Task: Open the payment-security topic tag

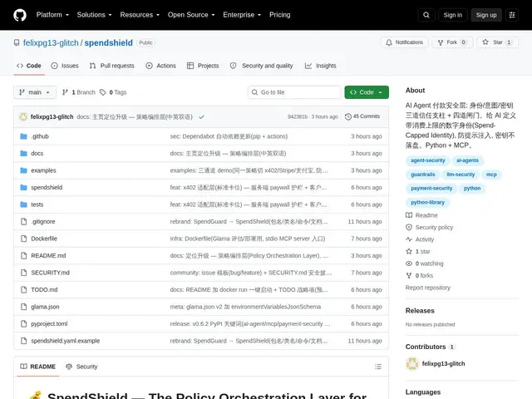Action: [431, 188]
